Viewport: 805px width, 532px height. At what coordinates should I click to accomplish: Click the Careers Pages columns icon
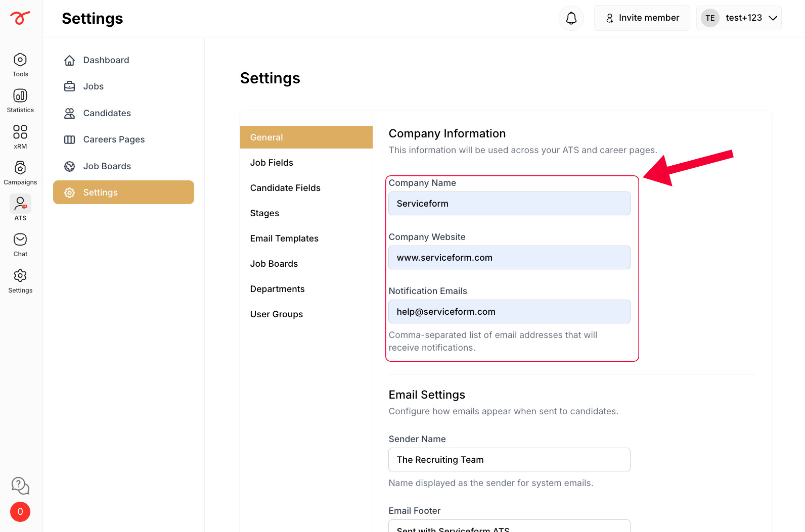point(70,139)
